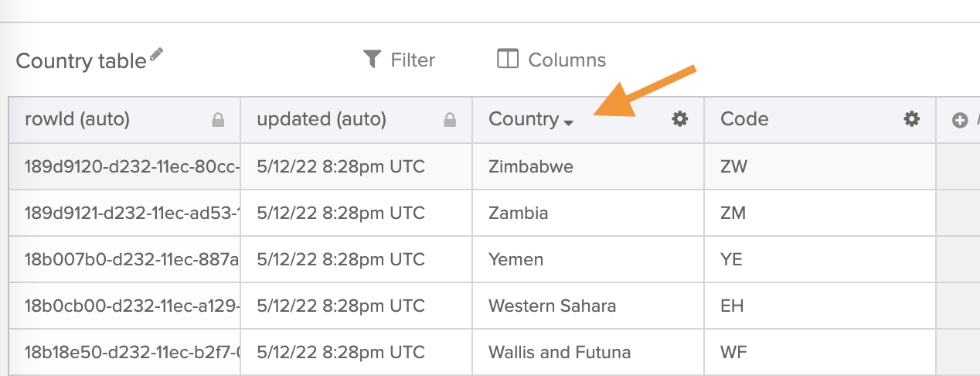Select the Country column header
The height and width of the screenshot is (376, 980).
coord(523,119)
